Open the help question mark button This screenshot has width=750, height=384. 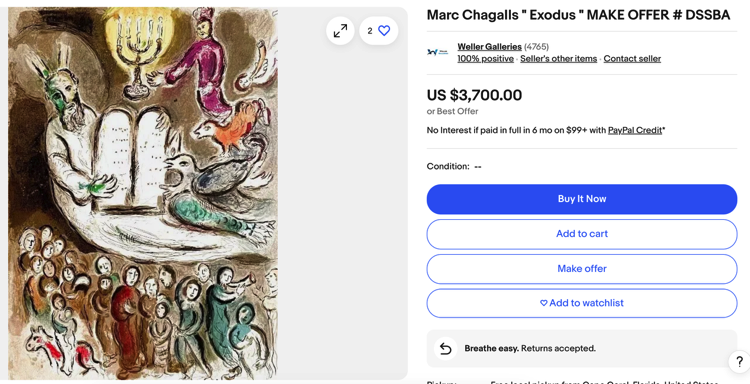tap(739, 362)
